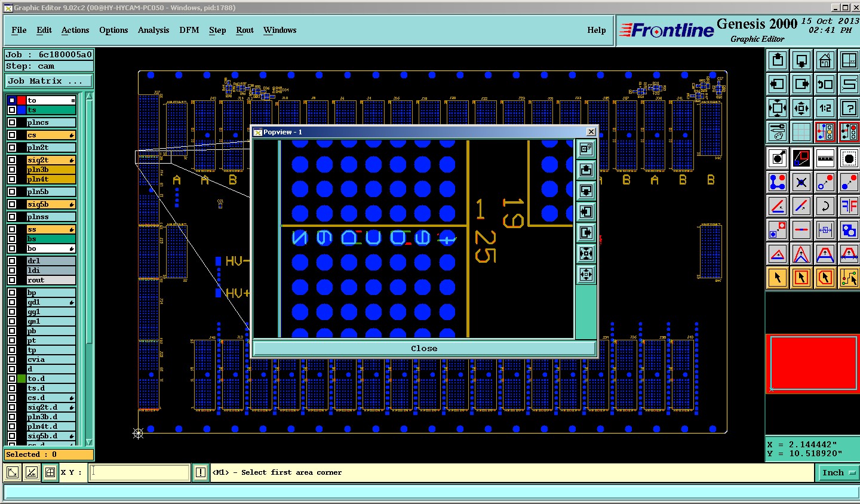Toggle the checkbox for layer drl
The height and width of the screenshot is (504, 860).
12,261
